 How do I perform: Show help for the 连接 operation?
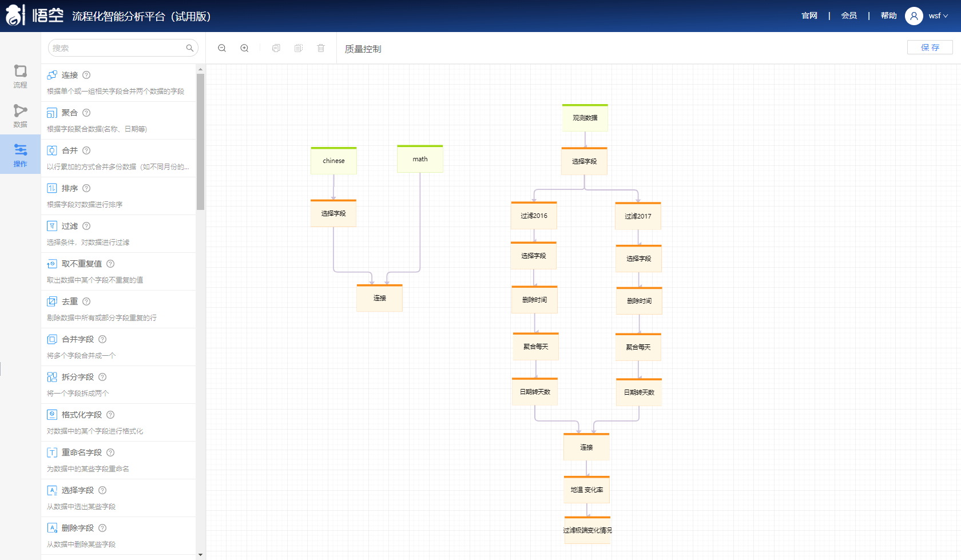(86, 75)
